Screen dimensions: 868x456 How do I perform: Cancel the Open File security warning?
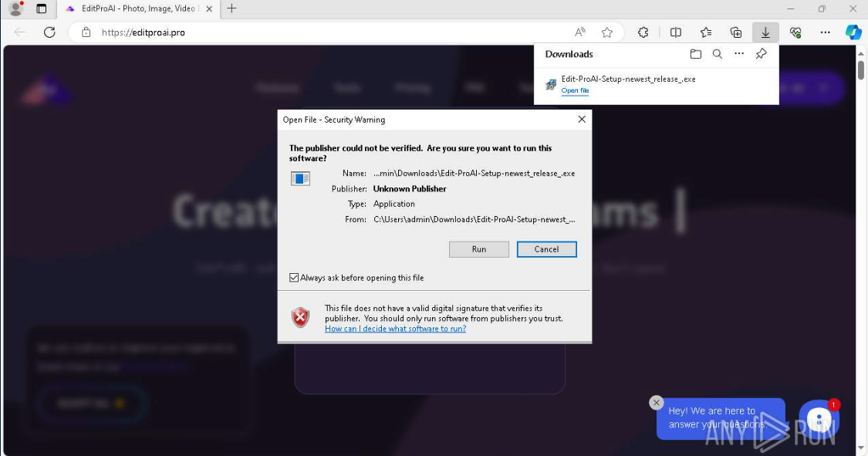(x=546, y=249)
